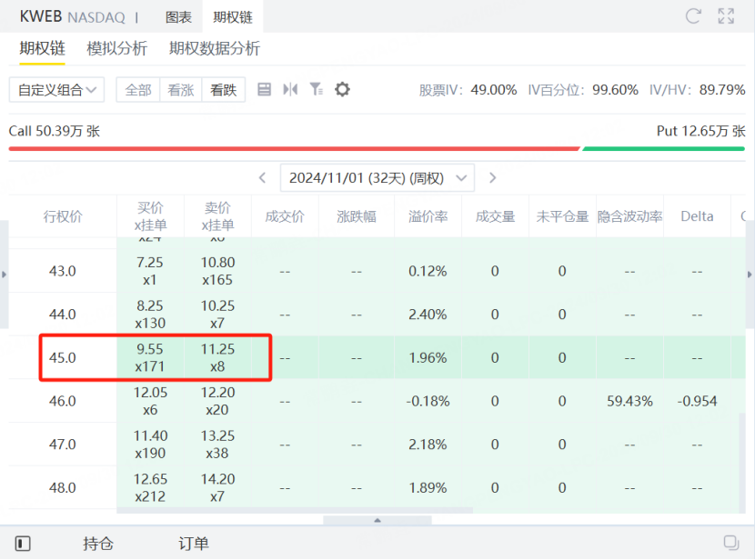Click the T-shaped quote view icon
The image size is (755, 560).
(287, 89)
